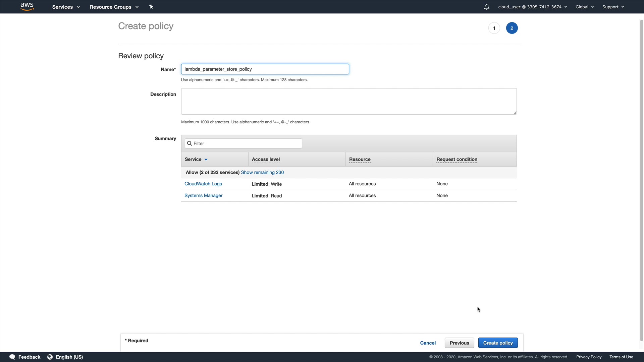Click the AWS logo home icon
Image resolution: width=644 pixels, height=362 pixels.
(x=27, y=7)
